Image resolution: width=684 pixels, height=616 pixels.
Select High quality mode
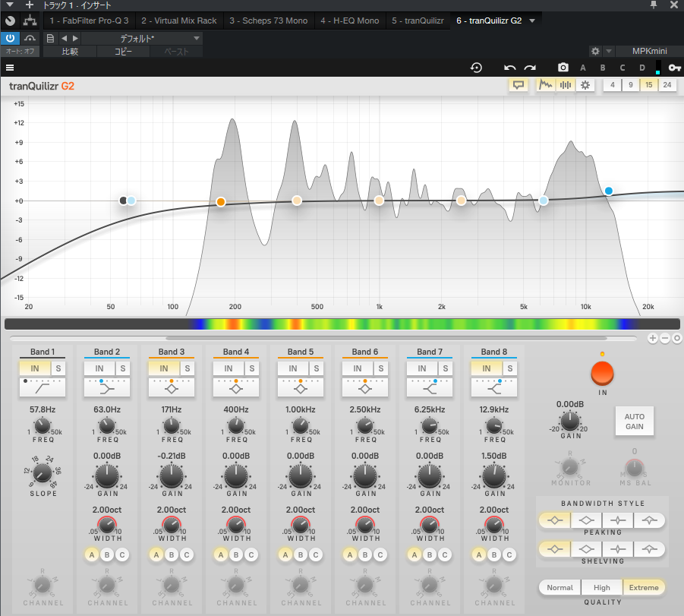point(602,588)
